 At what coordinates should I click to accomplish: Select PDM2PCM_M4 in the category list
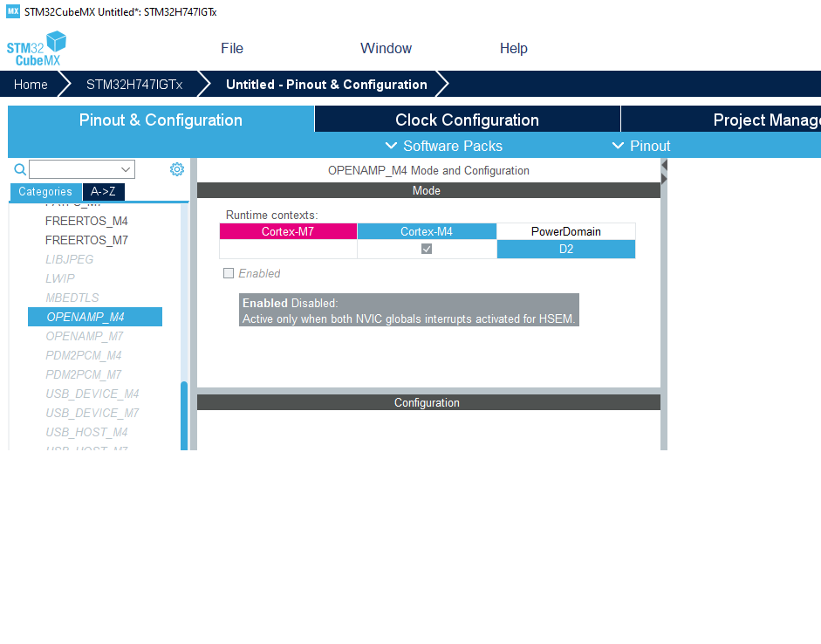(84, 355)
